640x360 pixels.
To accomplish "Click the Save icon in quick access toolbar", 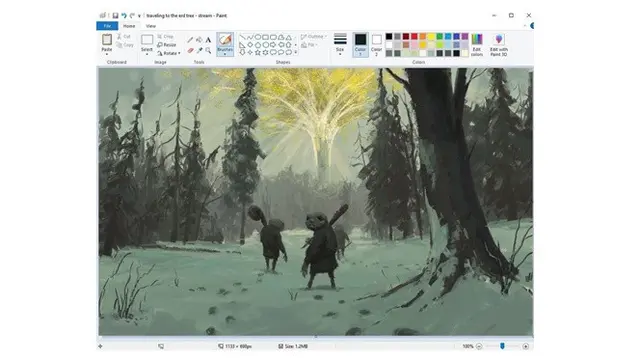I will click(115, 16).
